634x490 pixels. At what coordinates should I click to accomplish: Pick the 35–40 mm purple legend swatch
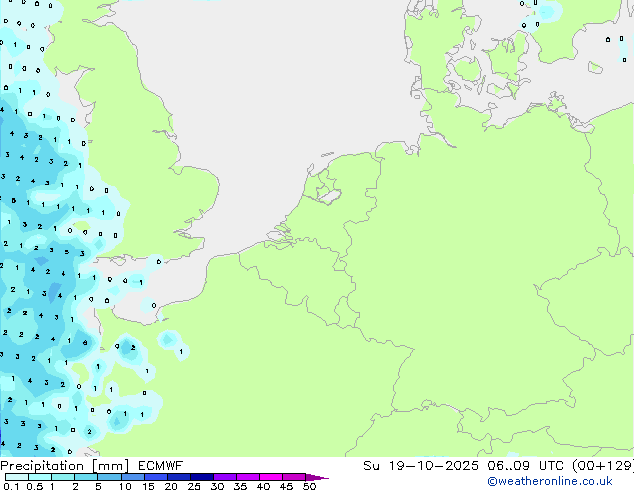click(x=247, y=477)
